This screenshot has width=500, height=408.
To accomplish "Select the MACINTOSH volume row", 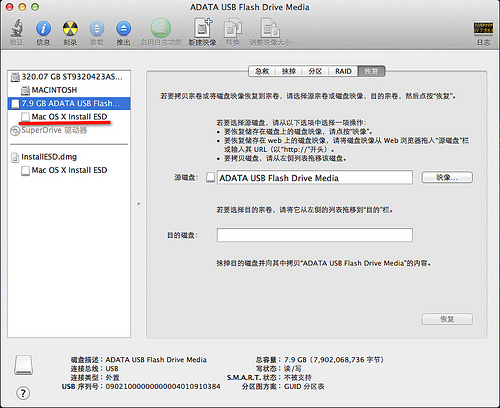I will tap(69, 90).
